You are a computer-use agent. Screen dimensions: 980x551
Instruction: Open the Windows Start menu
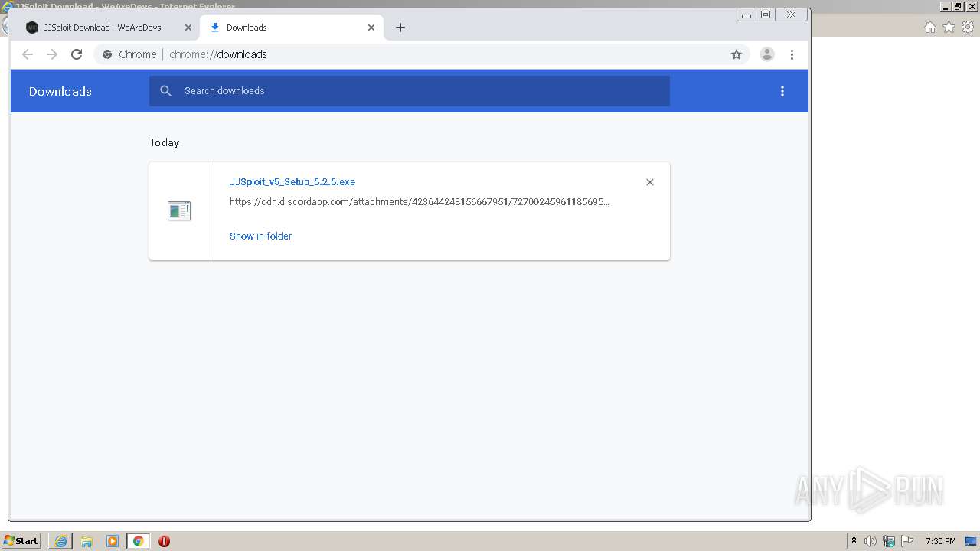point(21,541)
